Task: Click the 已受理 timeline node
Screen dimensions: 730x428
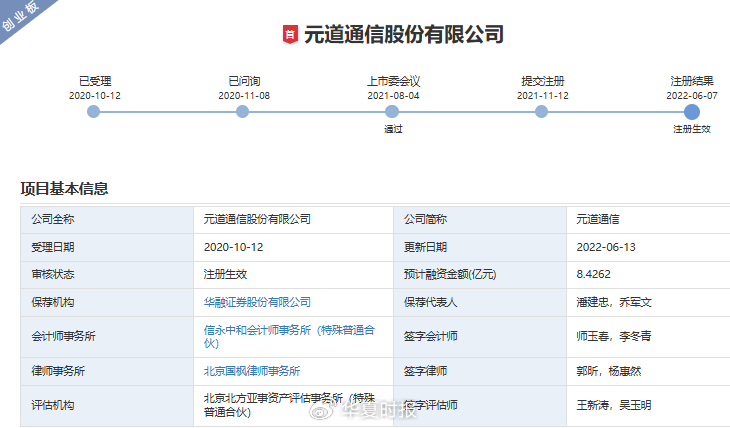Action: pos(94,112)
